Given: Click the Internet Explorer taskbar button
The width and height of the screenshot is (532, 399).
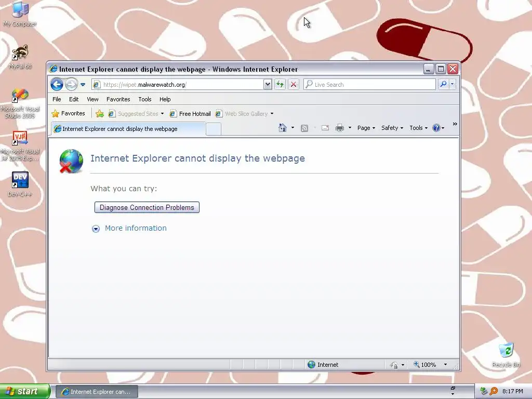Looking at the screenshot, I should tap(97, 392).
